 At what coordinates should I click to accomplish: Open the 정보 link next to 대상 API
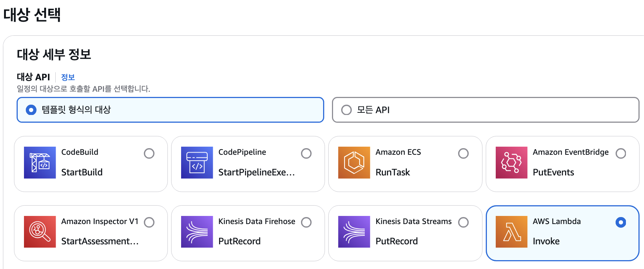click(68, 77)
